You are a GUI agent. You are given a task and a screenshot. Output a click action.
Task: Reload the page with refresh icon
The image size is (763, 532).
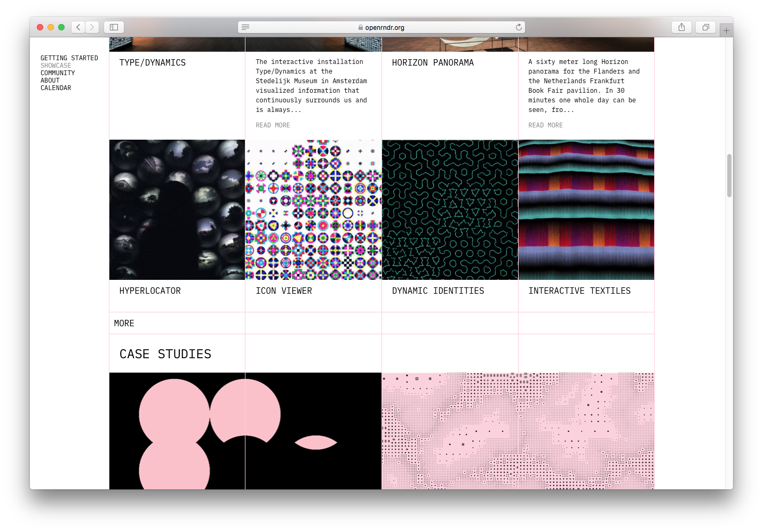[519, 27]
